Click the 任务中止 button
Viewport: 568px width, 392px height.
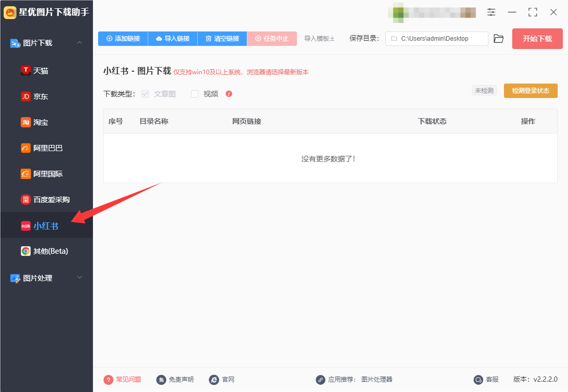(272, 39)
